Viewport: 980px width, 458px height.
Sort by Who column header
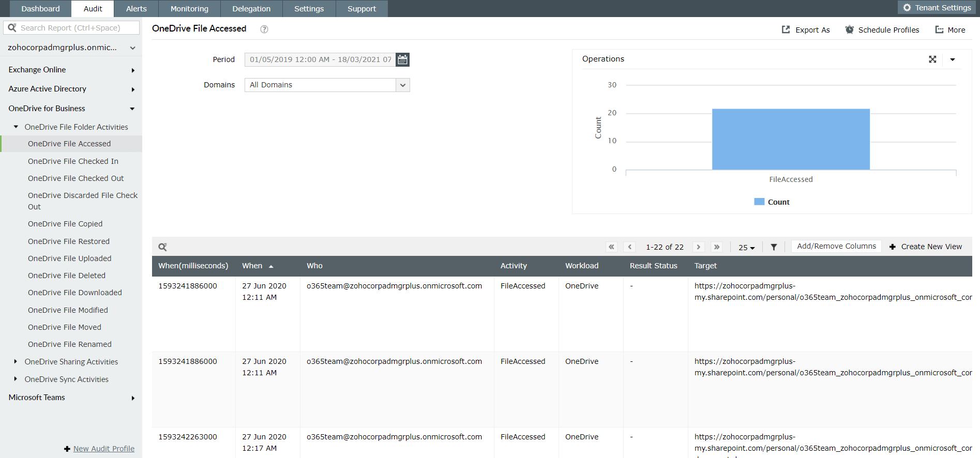(x=314, y=266)
